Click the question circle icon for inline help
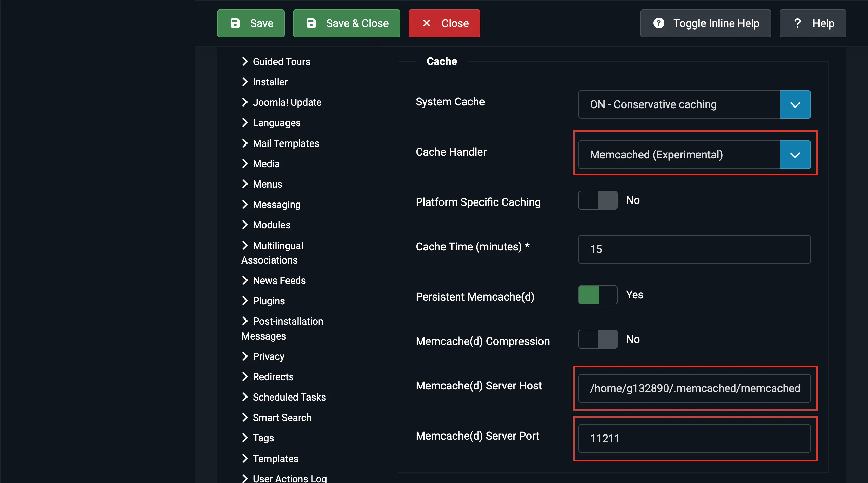 click(x=658, y=23)
